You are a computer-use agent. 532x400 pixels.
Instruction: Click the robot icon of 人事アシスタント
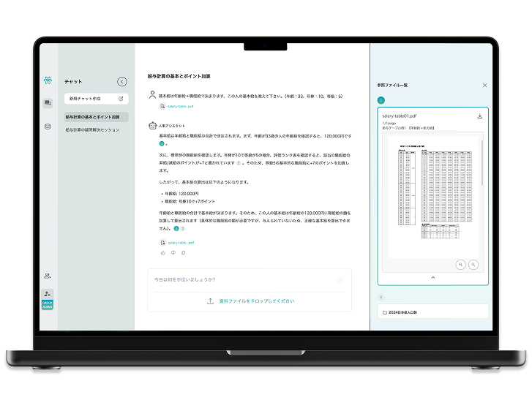[x=153, y=126]
